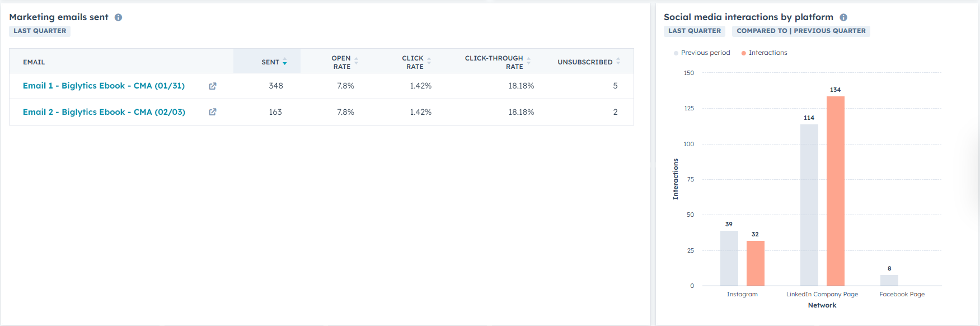The image size is (980, 326).
Task: Click Last Quarter tag on emails report
Action: click(40, 31)
